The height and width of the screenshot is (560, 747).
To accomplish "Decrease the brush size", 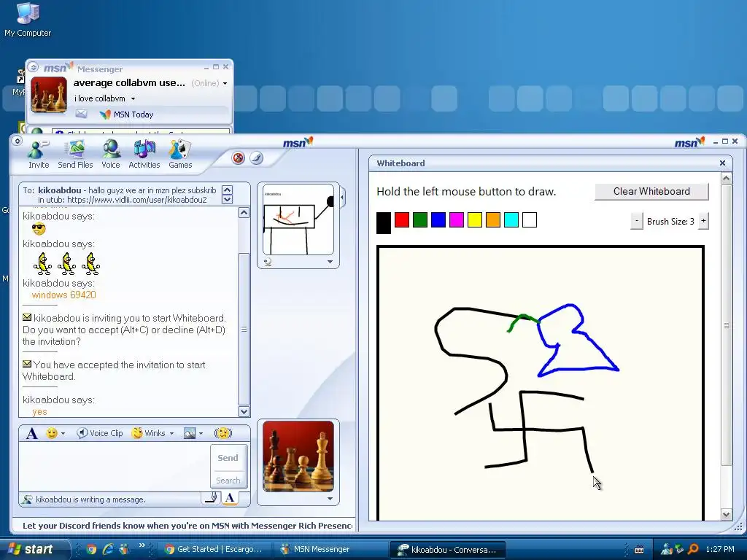I will point(636,221).
